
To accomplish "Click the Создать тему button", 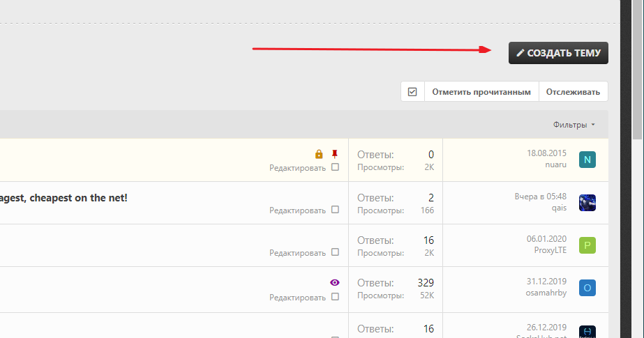I will pyautogui.click(x=558, y=53).
